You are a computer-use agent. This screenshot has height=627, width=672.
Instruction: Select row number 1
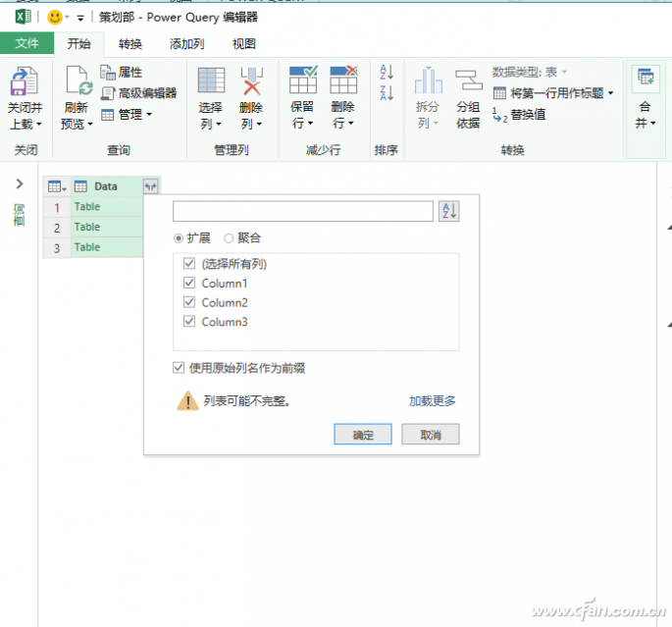click(x=57, y=208)
